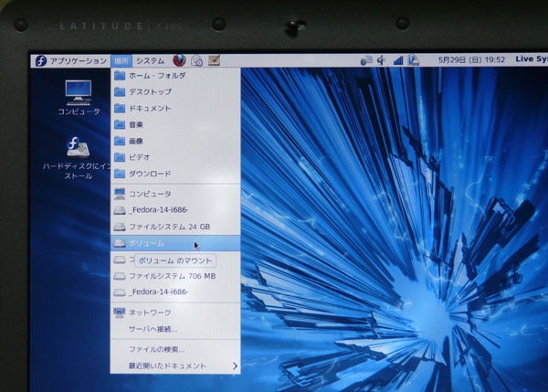The height and width of the screenshot is (392, 548).
Task: Open the ドキュメント folder entry
Action: (149, 109)
